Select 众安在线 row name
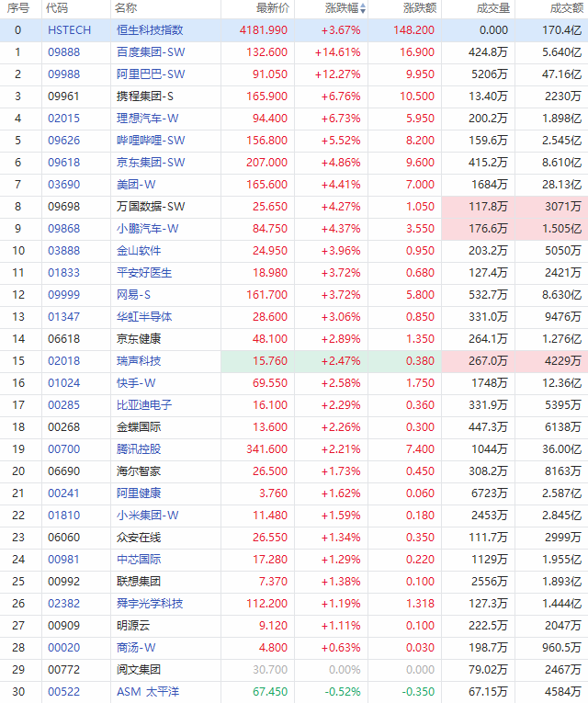This screenshot has height=703, width=588. (x=139, y=537)
